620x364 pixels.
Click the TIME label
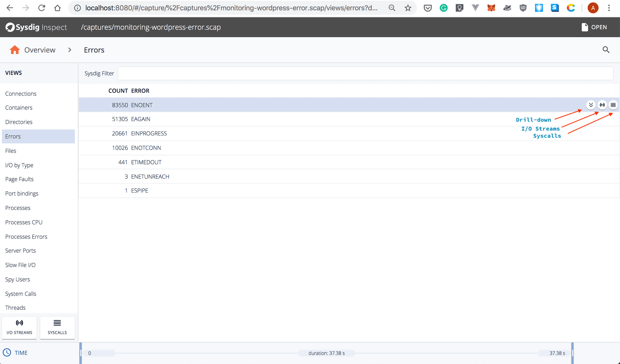tap(21, 353)
